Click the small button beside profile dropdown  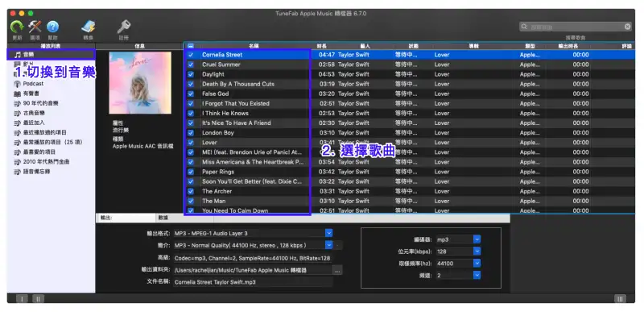point(337,245)
